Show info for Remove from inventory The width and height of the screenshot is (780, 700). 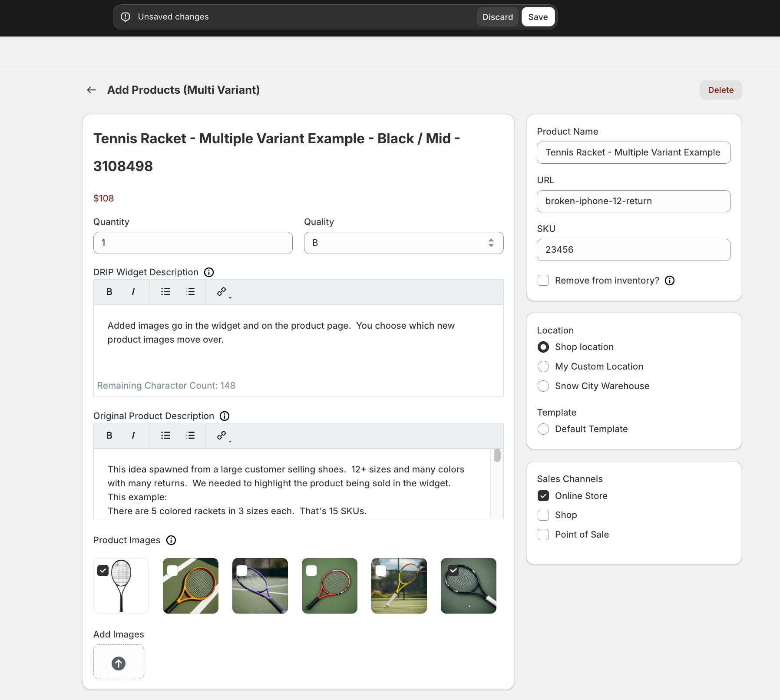pyautogui.click(x=670, y=281)
